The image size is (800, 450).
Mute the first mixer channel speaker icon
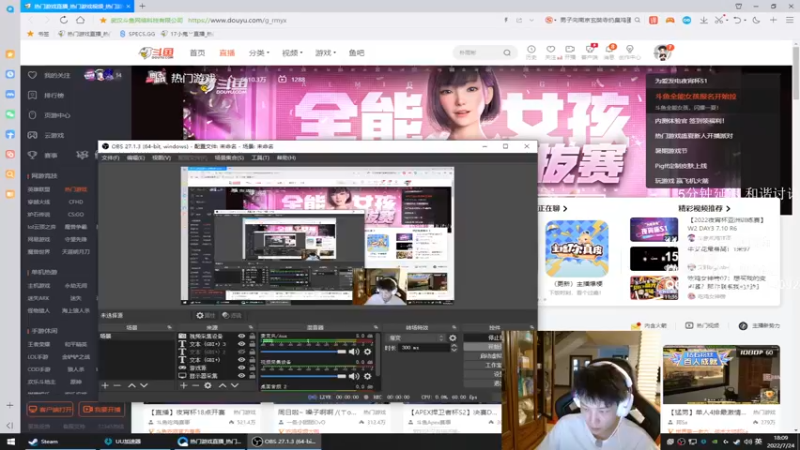coord(354,352)
